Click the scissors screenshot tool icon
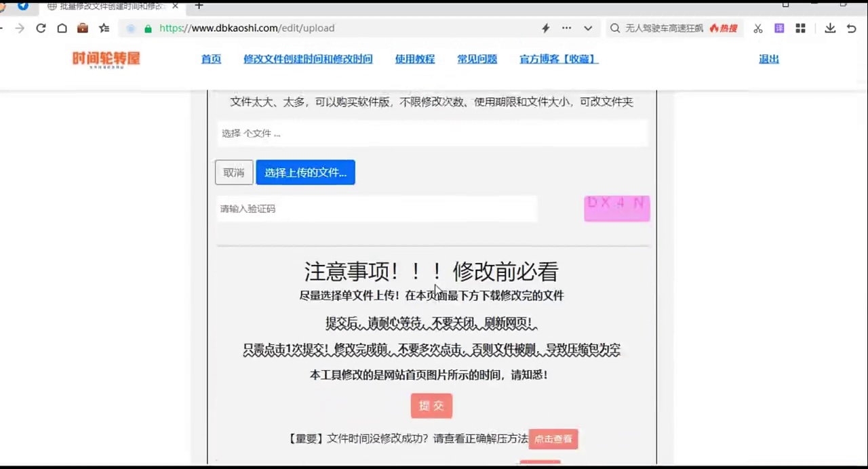 coord(758,28)
